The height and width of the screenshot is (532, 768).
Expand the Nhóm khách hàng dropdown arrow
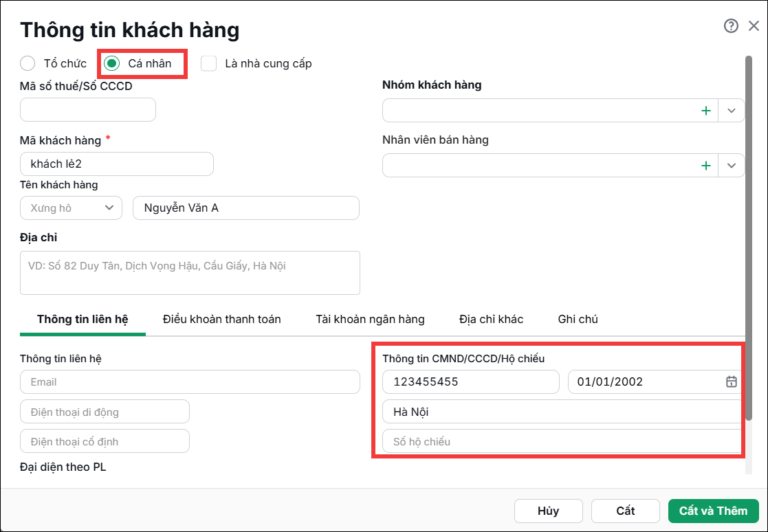click(x=732, y=111)
